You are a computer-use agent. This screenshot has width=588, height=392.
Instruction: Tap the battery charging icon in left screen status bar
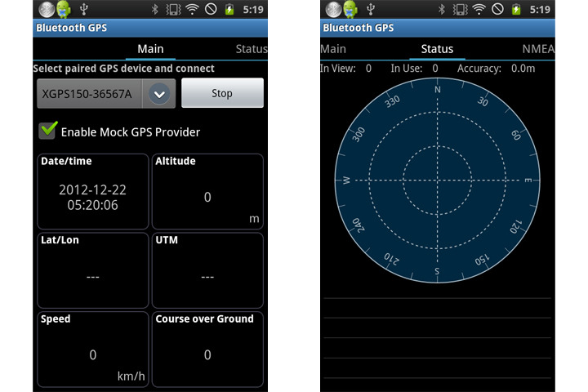point(229,9)
